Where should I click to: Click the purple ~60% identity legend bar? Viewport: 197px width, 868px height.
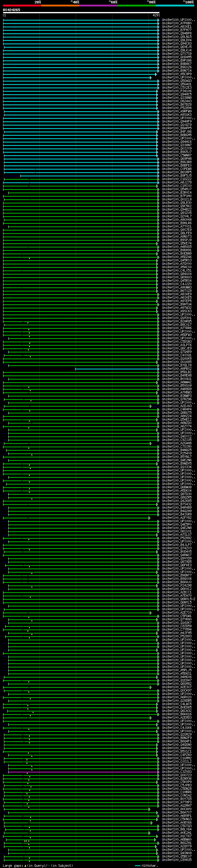tap(99, 6)
